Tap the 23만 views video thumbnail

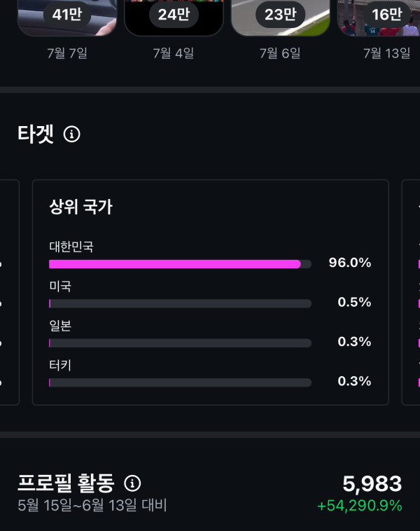(x=280, y=17)
